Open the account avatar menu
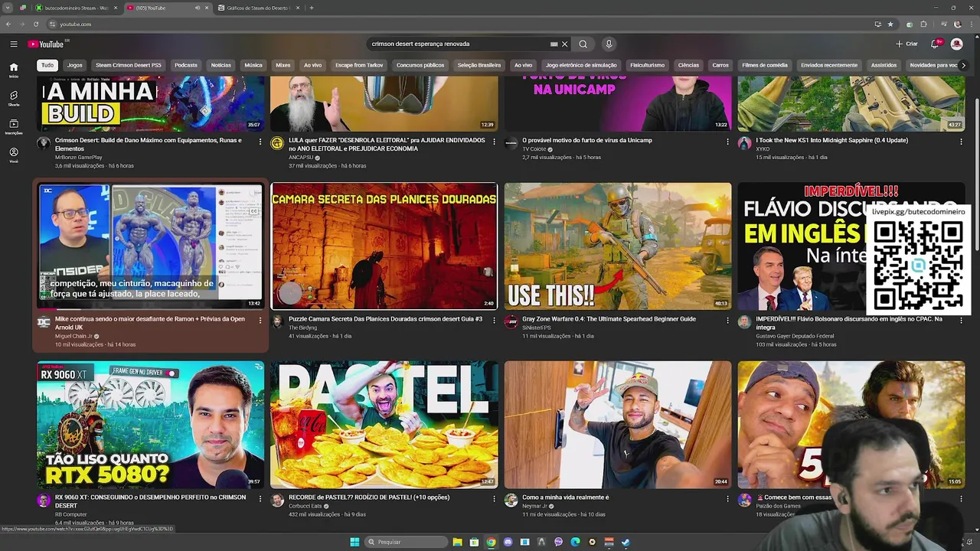This screenshot has width=980, height=551. pos(956,44)
